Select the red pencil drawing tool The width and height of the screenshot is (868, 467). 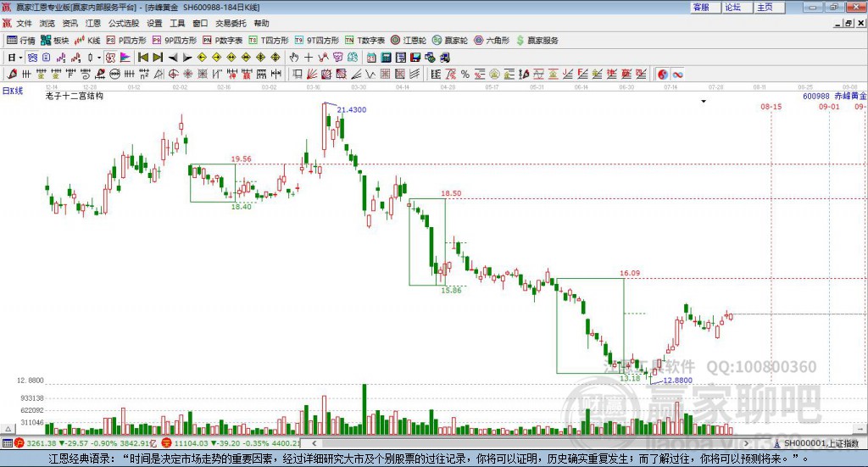click(12, 74)
